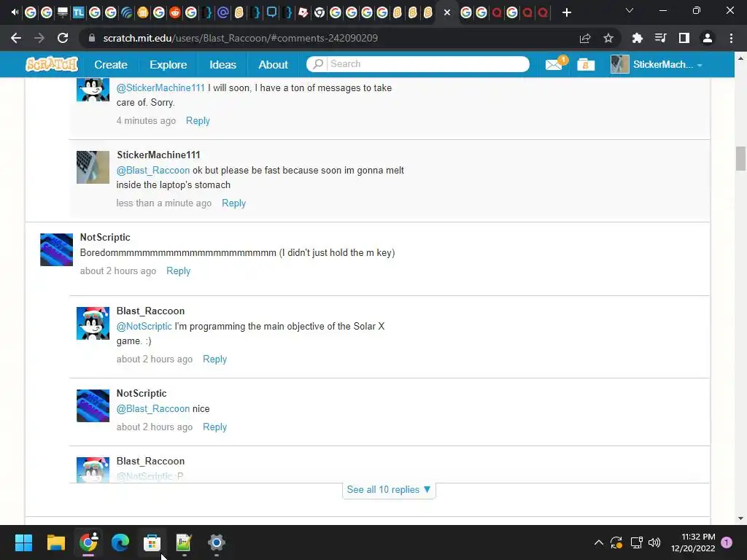The image size is (747, 560).
Task: Reply to the Solar X game comment
Action: coord(215,359)
